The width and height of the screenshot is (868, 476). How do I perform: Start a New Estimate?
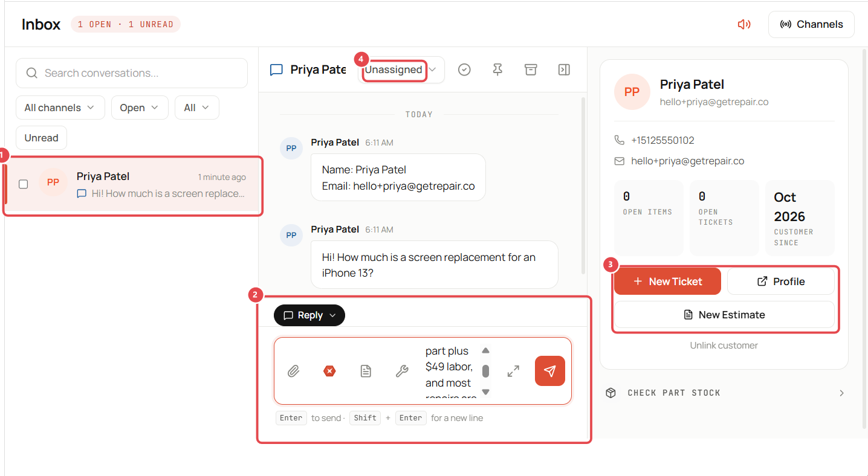(724, 315)
